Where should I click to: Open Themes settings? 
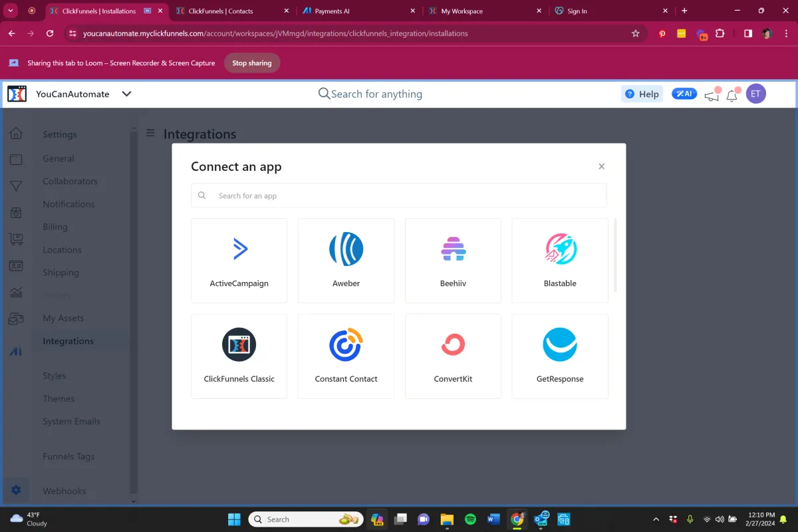59,398
